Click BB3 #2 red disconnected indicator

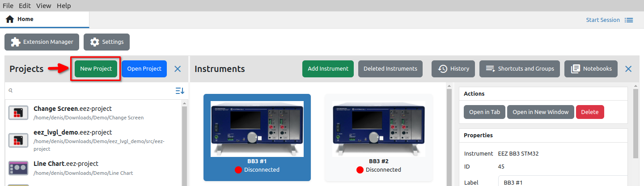click(360, 170)
